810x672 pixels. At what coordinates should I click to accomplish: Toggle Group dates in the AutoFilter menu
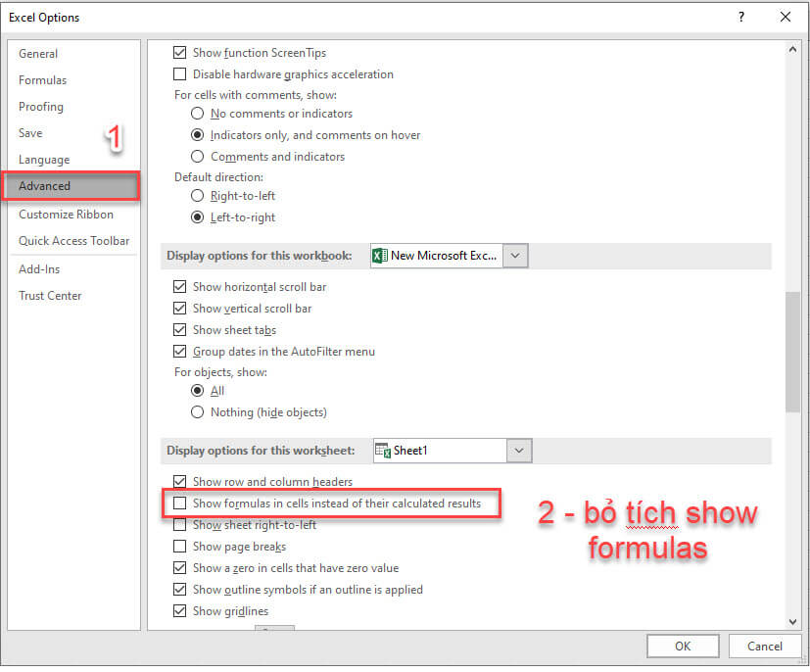[x=180, y=352]
